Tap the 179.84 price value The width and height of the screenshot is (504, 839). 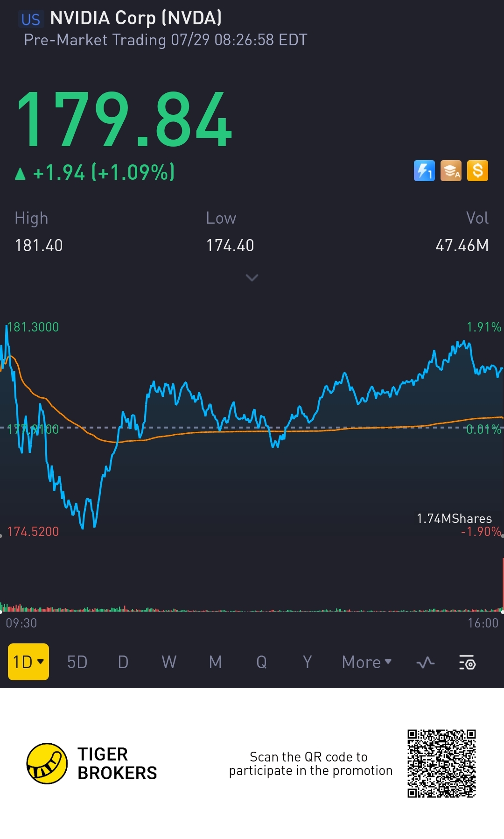tap(124, 120)
